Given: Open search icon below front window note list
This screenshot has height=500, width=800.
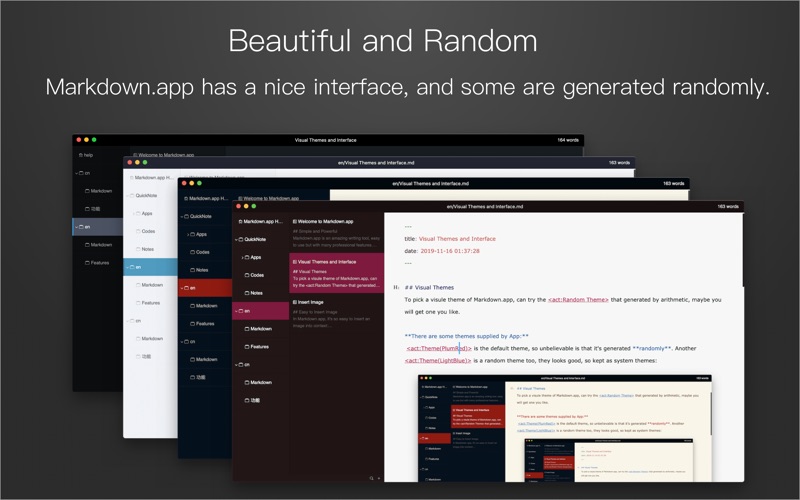Looking at the screenshot, I should pyautogui.click(x=371, y=478).
